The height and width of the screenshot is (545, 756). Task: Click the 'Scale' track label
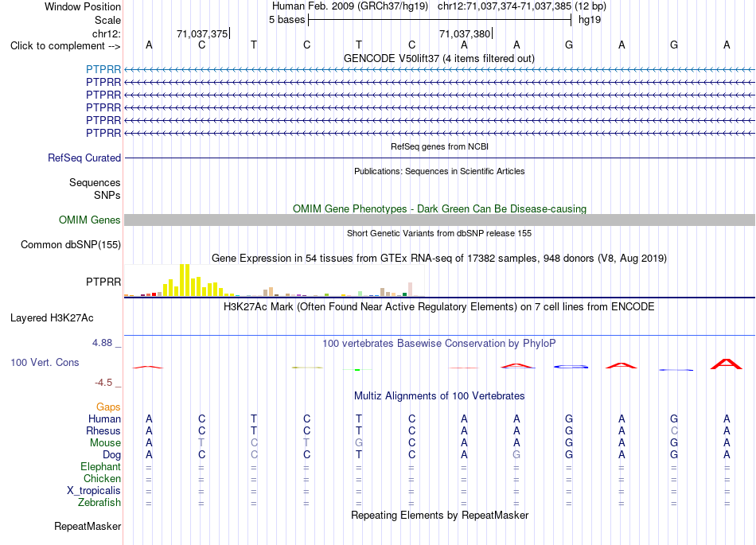click(x=107, y=20)
